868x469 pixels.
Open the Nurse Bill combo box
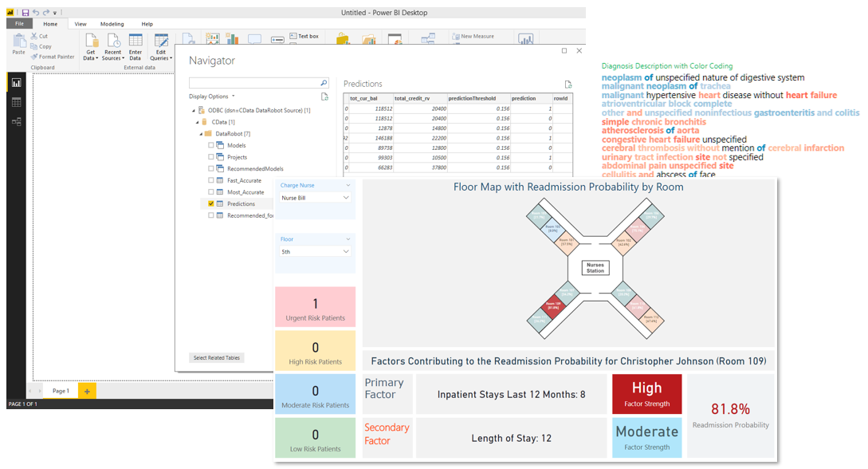(x=315, y=198)
